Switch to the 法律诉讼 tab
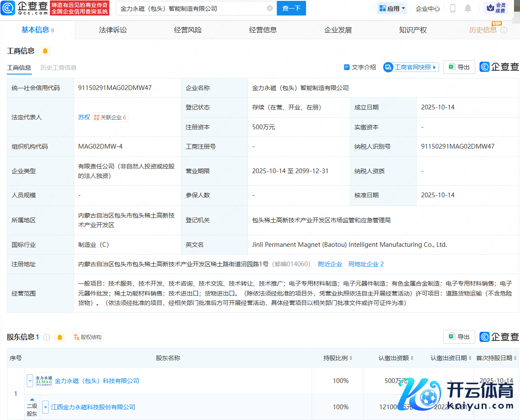Screen dimensions: 520x420 (113, 30)
